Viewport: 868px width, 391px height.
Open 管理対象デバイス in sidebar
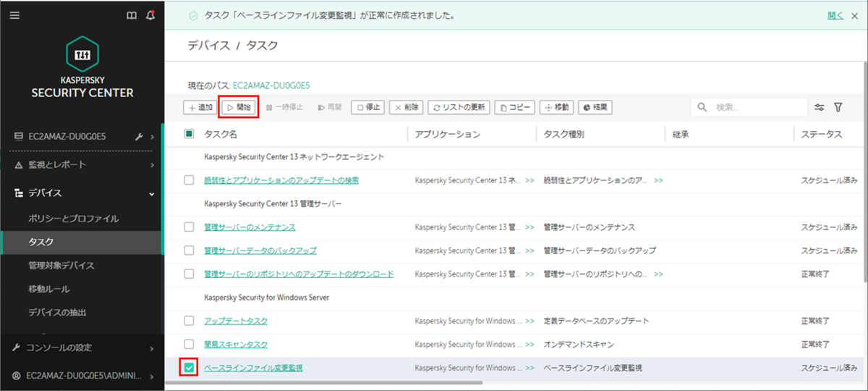tap(61, 266)
